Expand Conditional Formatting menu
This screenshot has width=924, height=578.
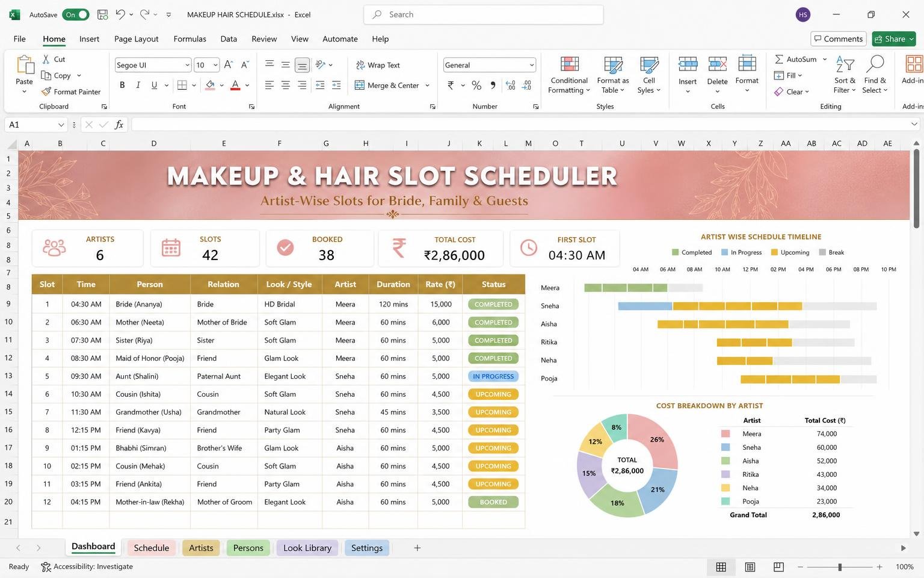tap(569, 75)
